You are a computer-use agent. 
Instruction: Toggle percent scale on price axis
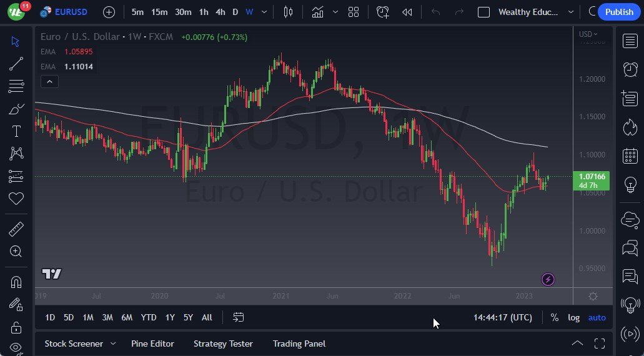point(555,317)
